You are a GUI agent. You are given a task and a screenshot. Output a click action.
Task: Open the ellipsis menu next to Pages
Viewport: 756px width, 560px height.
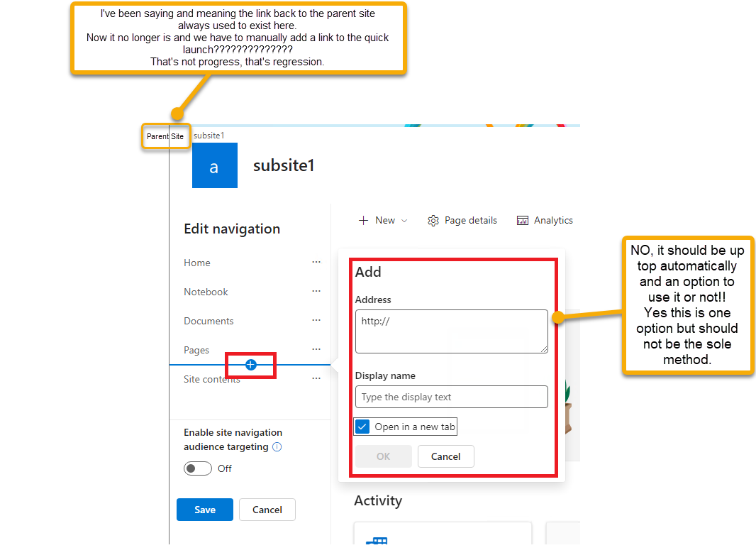coord(316,349)
